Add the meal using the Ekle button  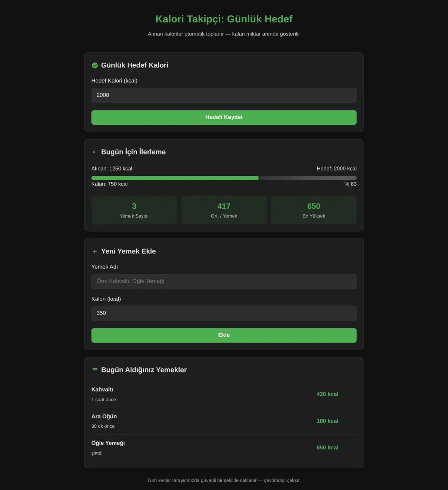pyautogui.click(x=224, y=335)
